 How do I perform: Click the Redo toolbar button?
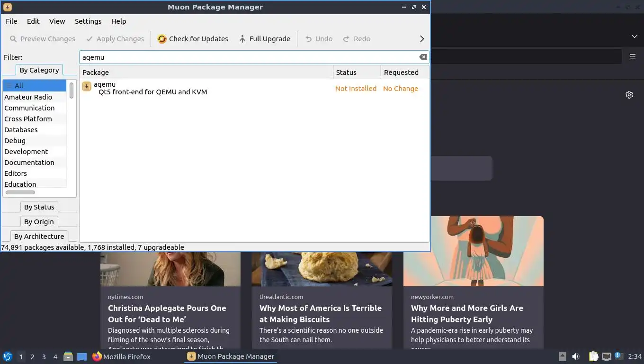click(x=357, y=39)
